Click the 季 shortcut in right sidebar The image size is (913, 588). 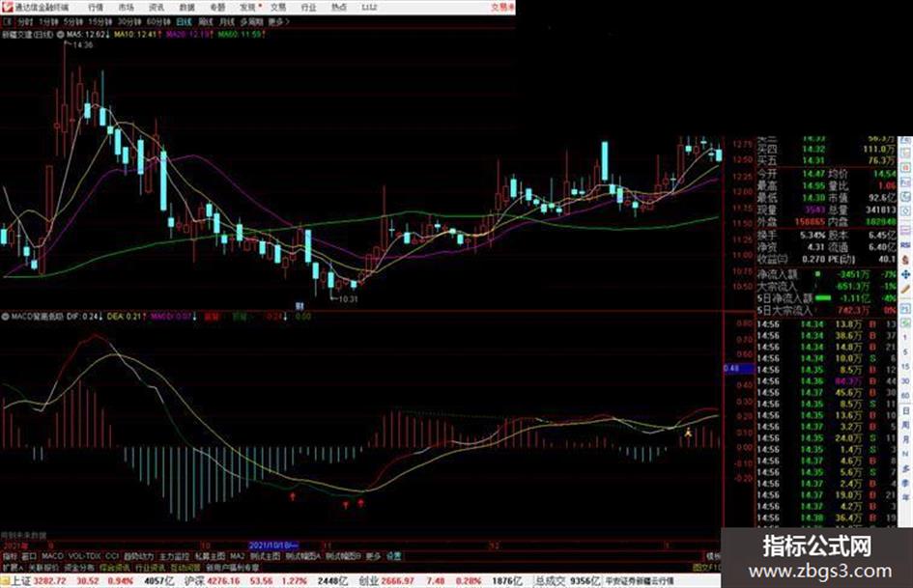(x=905, y=483)
